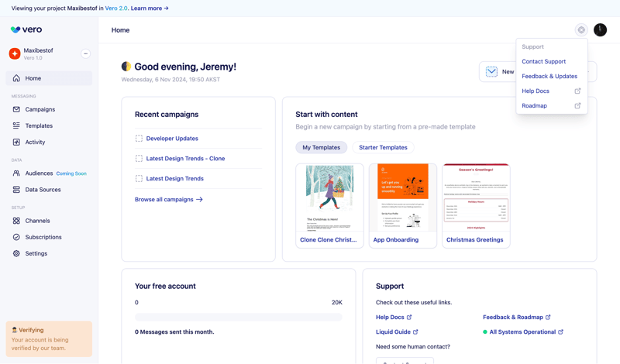Click the Activity sidebar icon

tap(16, 143)
